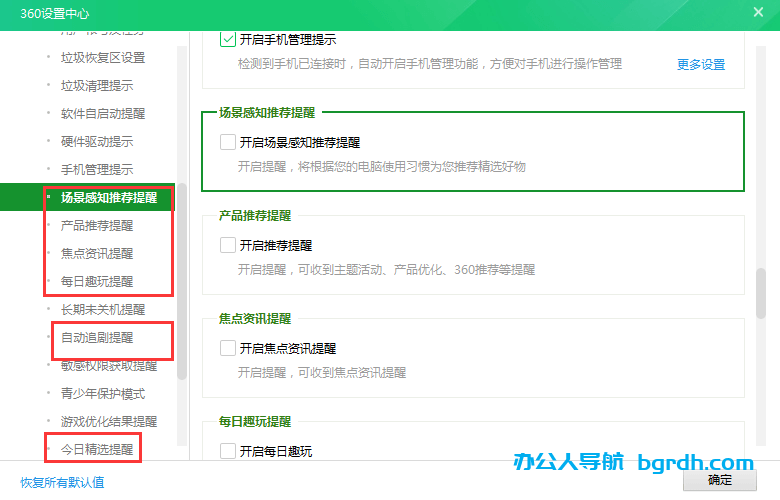Open 自动追剧提醒 sidebar entry
Viewport: 780px width, 500px height.
tap(97, 337)
